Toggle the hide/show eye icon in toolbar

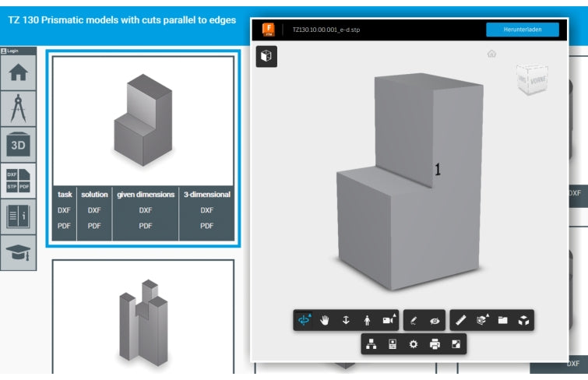pos(435,320)
